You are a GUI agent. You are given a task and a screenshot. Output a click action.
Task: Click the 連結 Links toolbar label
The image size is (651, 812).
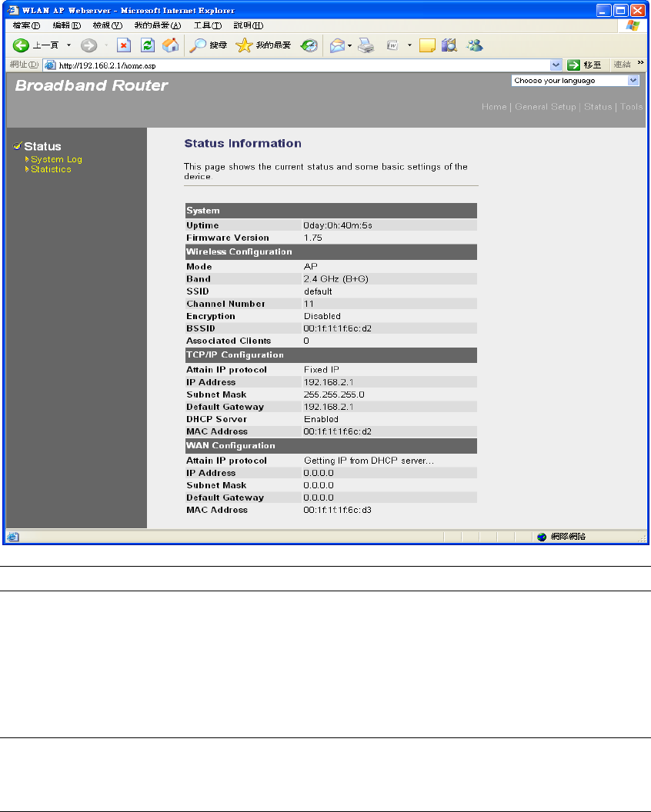point(622,65)
